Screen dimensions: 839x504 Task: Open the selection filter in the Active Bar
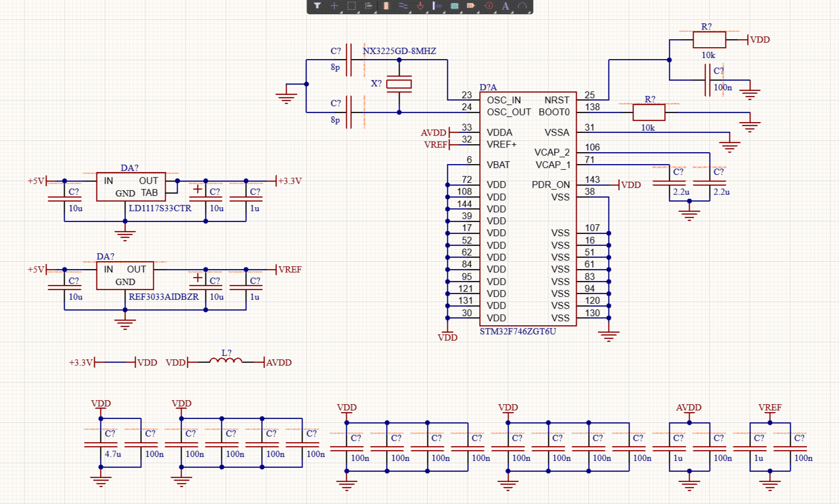click(x=317, y=6)
